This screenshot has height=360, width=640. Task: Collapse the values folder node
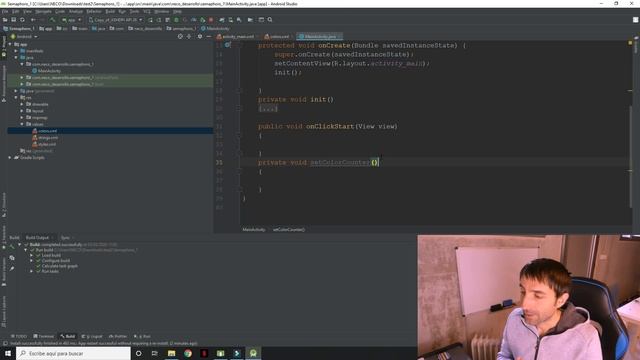click(x=22, y=124)
